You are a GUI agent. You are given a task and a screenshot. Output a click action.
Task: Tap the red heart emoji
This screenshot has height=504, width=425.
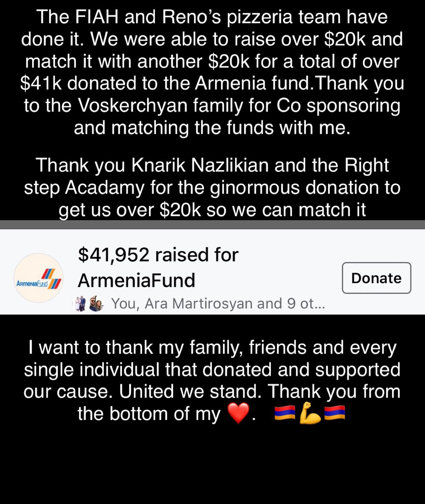tap(238, 413)
